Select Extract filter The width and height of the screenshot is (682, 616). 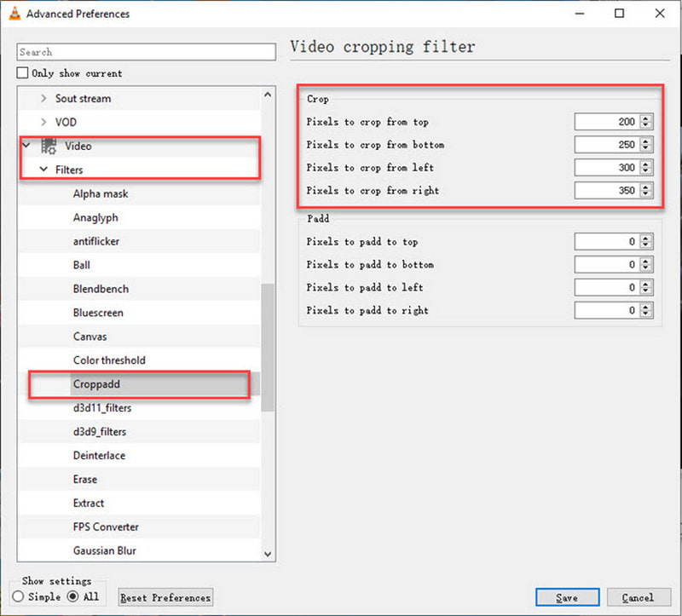coord(89,503)
